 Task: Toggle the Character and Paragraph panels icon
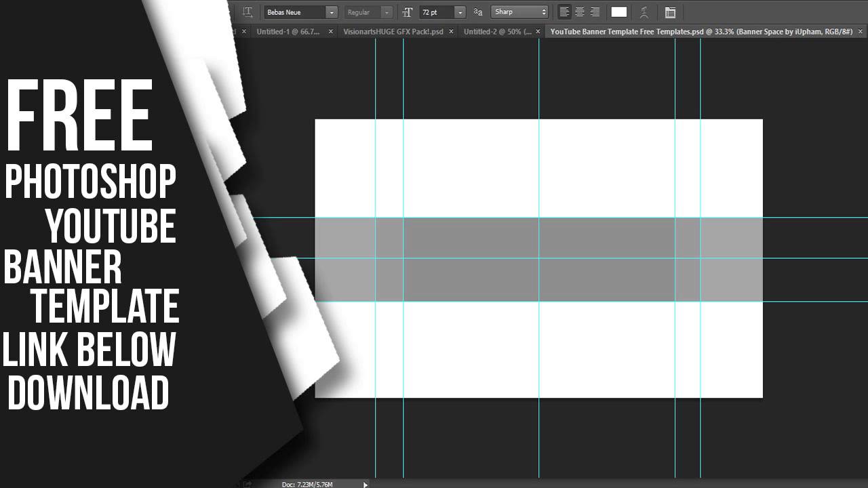(670, 12)
